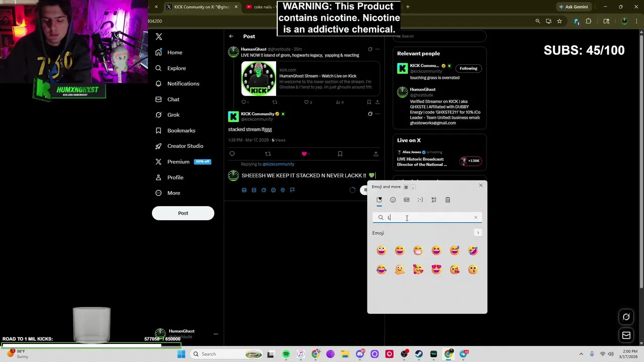The width and height of the screenshot is (644, 362).
Task: Click the Following button for KICK Community
Action: (468, 68)
